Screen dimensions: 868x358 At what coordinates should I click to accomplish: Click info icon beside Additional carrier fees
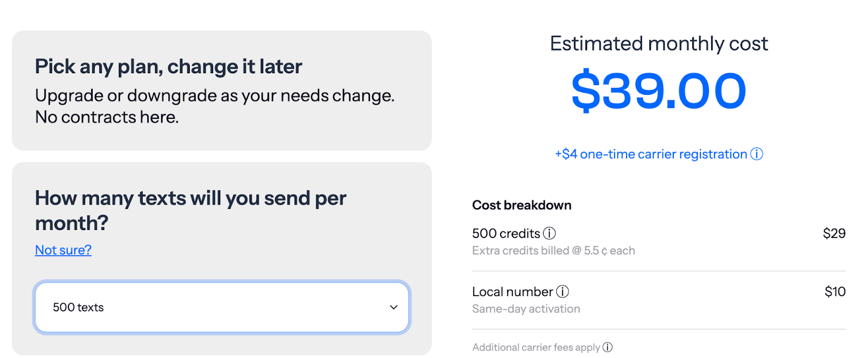coord(608,347)
